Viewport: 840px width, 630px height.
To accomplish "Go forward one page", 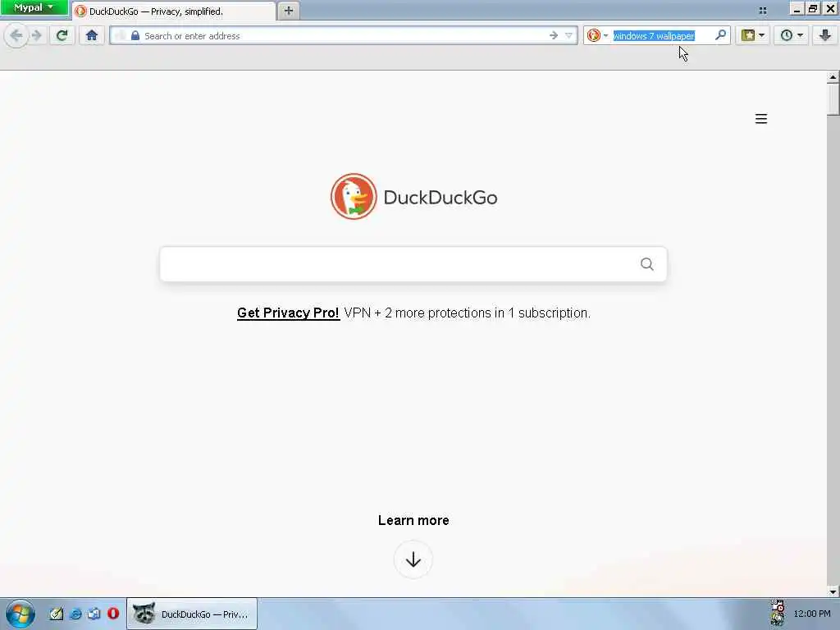I will (37, 36).
